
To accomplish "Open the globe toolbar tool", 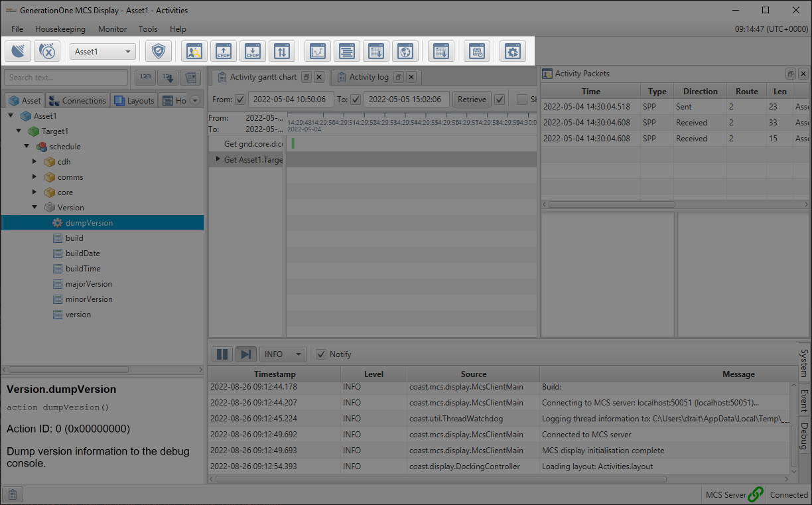I will coord(405,51).
